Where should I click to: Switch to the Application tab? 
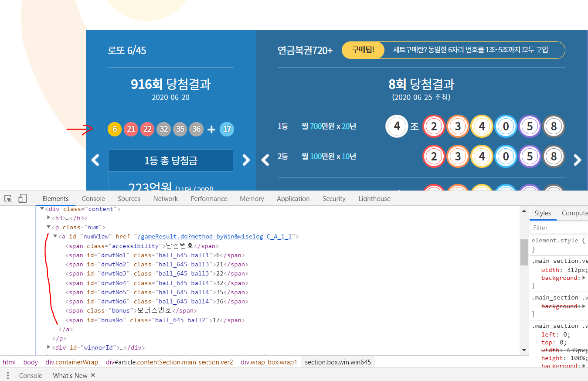(293, 199)
